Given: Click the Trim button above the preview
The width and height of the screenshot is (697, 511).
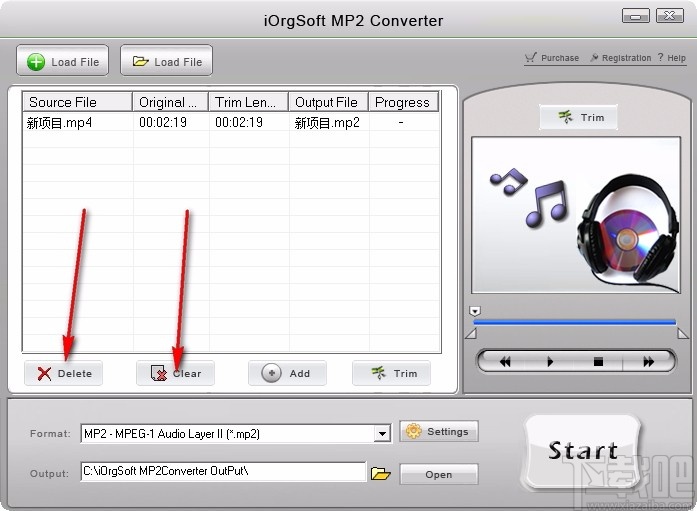Looking at the screenshot, I should pos(578,117).
